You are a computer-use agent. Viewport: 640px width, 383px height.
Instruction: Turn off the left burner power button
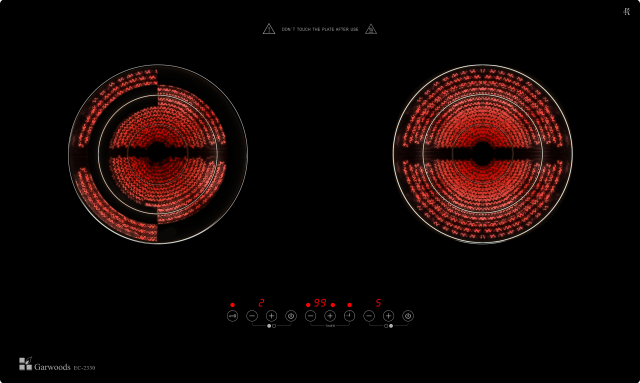pos(291,316)
